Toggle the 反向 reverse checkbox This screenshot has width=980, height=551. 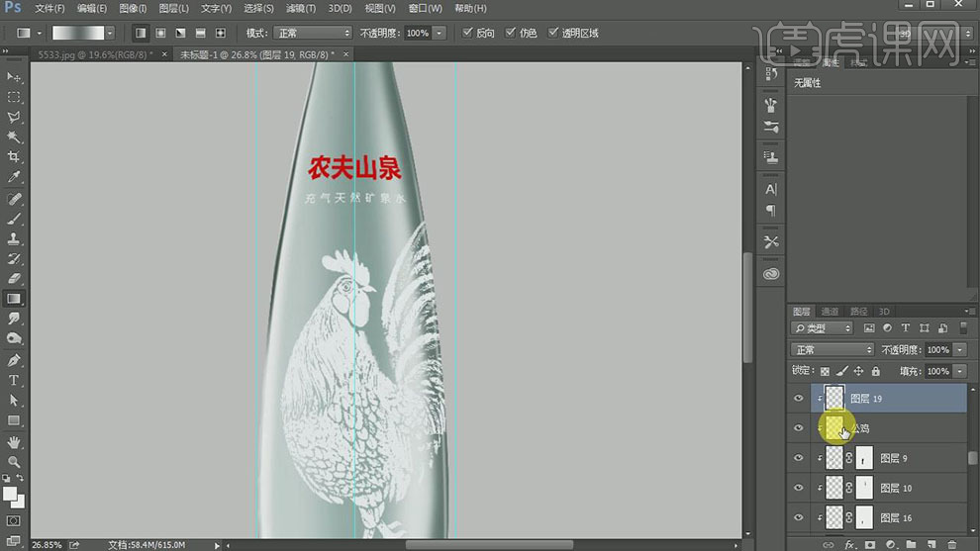(x=467, y=33)
